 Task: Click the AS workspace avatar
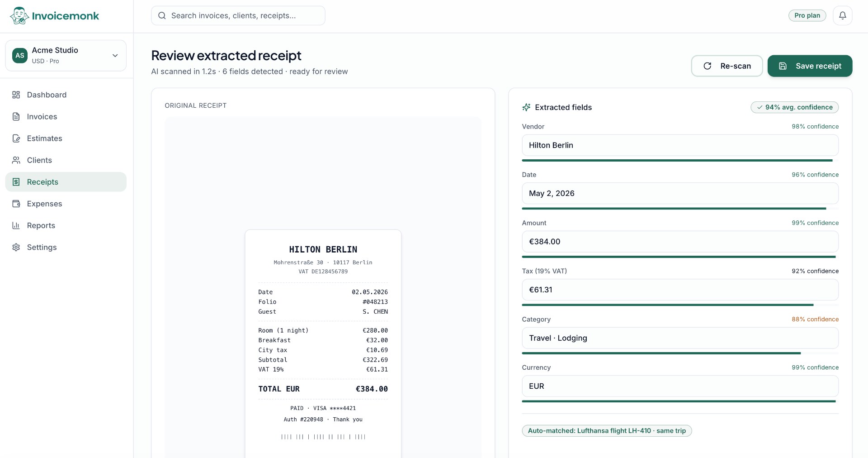(20, 55)
